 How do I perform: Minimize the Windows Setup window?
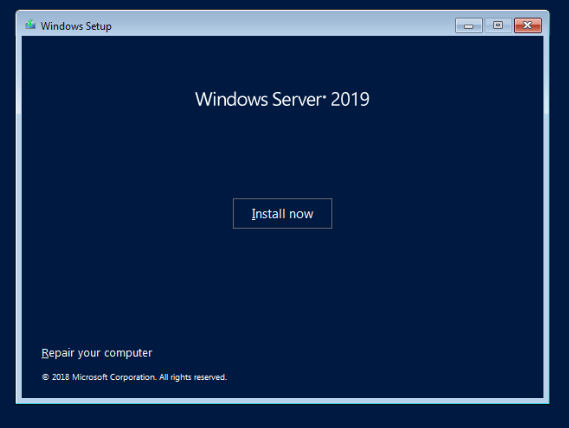click(468, 25)
